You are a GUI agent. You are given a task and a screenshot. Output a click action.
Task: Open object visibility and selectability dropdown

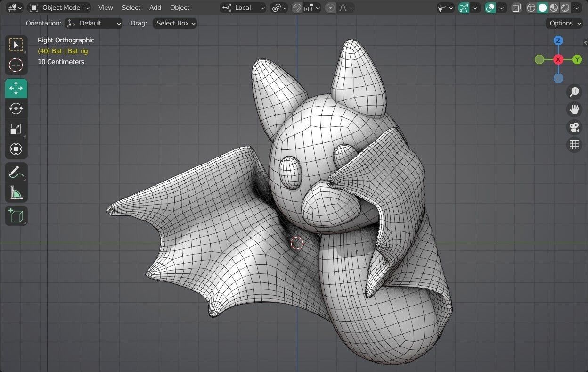tap(445, 8)
